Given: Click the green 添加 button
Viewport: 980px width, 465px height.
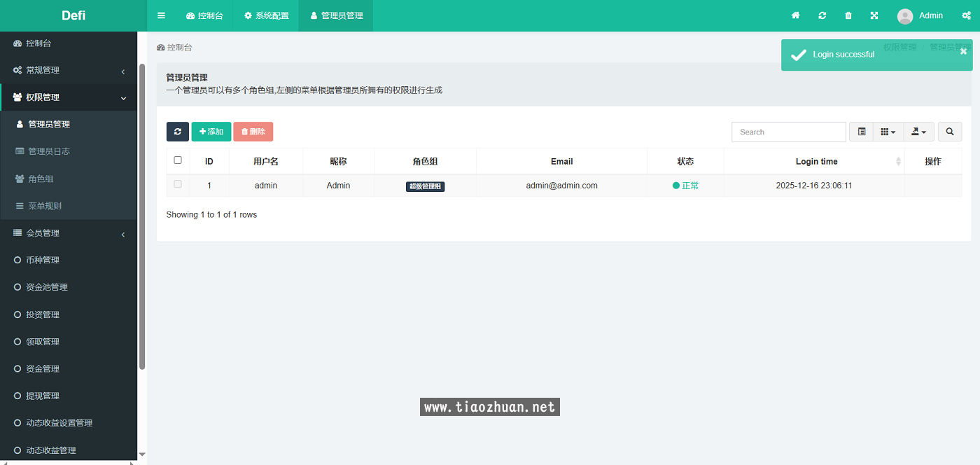Looking at the screenshot, I should coord(211,132).
